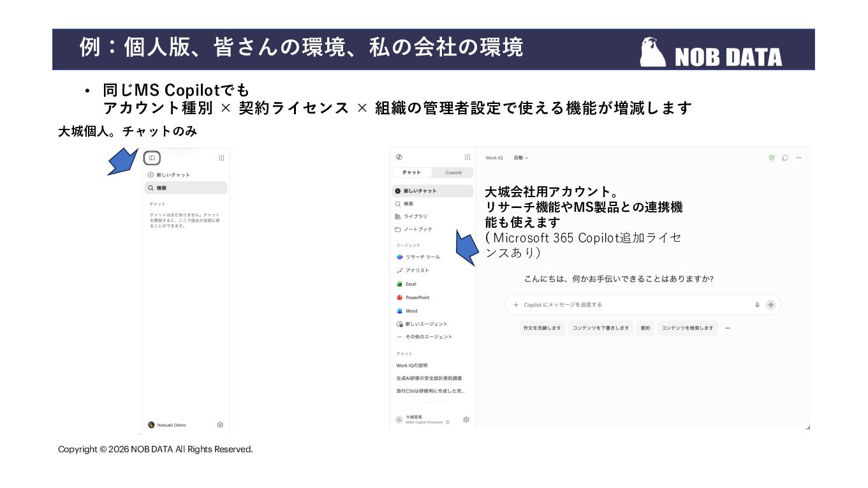Viewport: 868px width, 488px height.
Task: Click the plus icon in the message box
Action: tap(516, 305)
